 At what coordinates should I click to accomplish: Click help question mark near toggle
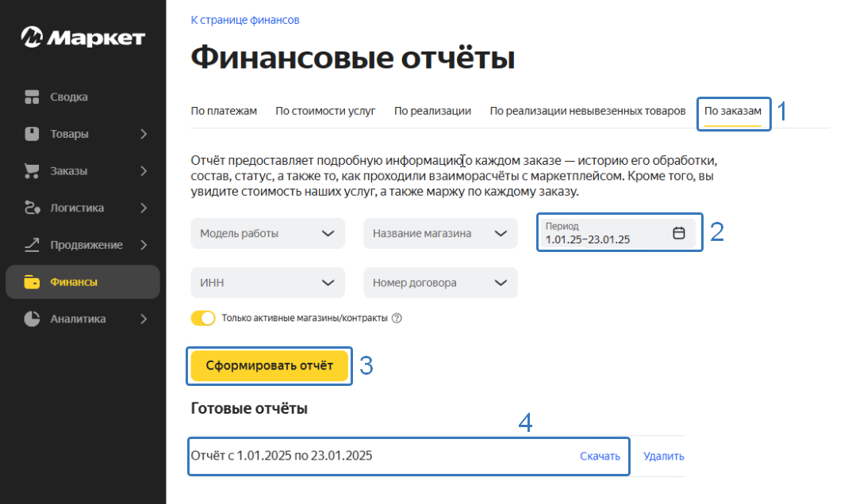click(x=397, y=319)
